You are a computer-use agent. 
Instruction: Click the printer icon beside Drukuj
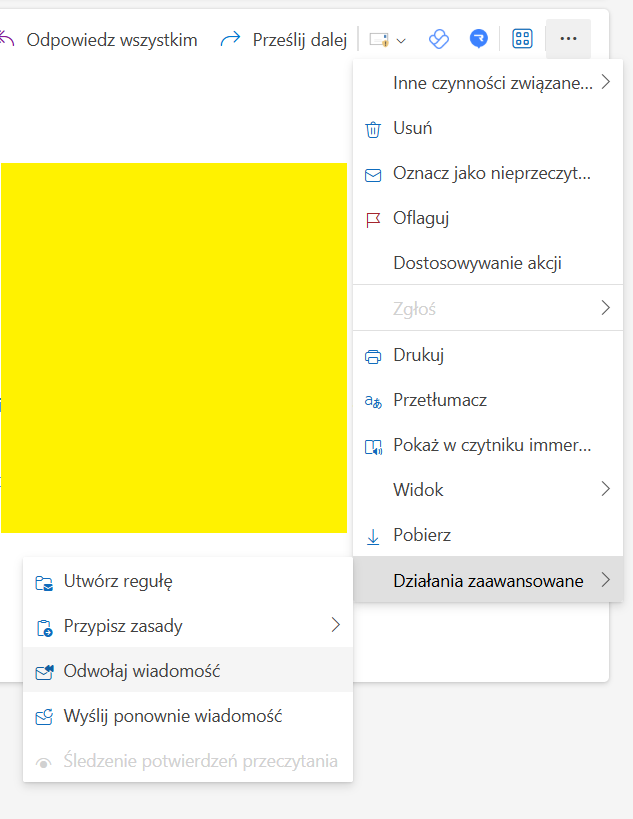point(373,357)
